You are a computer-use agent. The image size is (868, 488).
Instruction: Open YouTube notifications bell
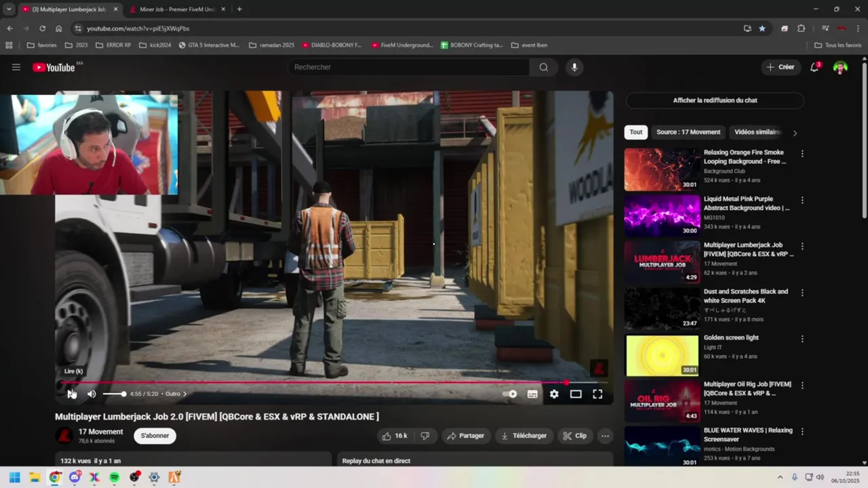(x=814, y=67)
